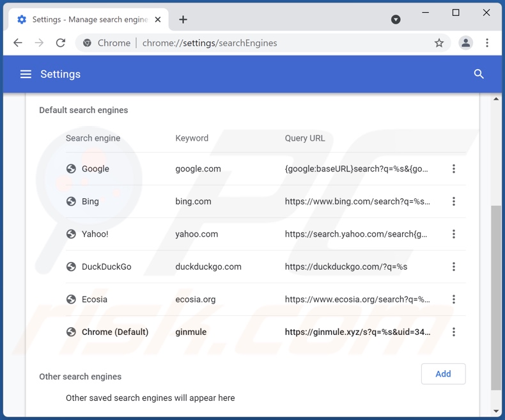Screen dimensions: 505x420
Task: Go back to the previous page
Action: 18,43
